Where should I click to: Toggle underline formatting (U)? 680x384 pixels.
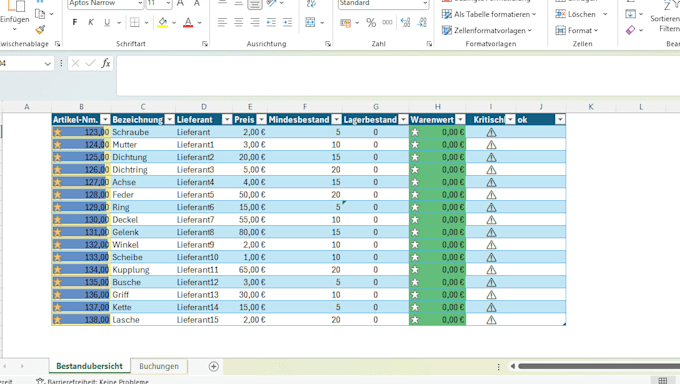click(107, 22)
